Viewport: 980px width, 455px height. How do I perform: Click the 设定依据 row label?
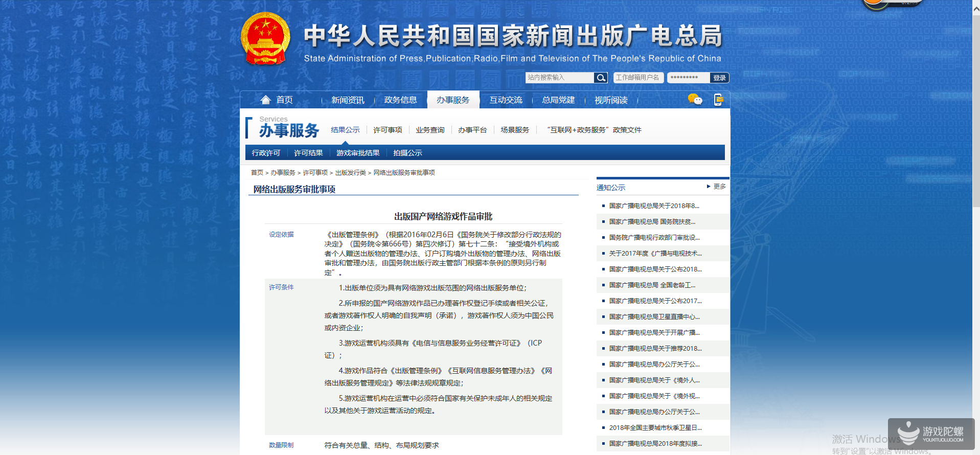pos(281,235)
